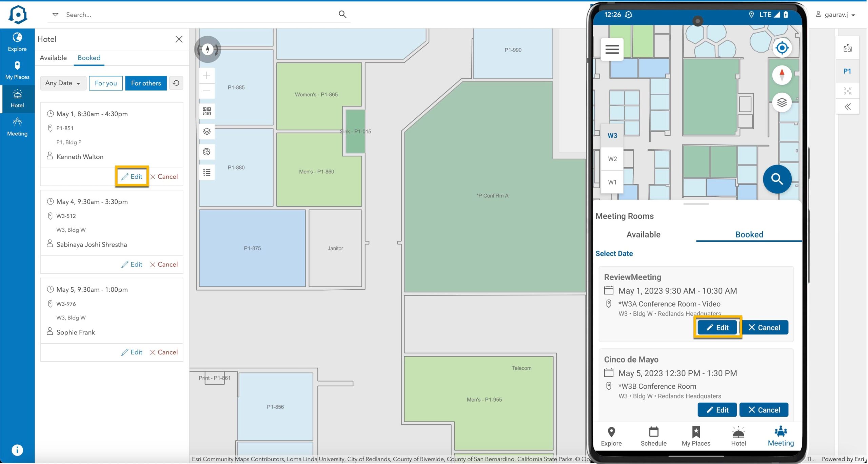The width and height of the screenshot is (868, 464).
Task: Expand the Any Date dropdown filter
Action: point(61,83)
